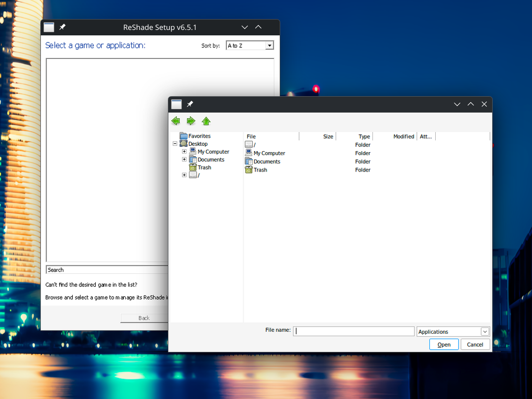The height and width of the screenshot is (399, 532).
Task: Sort by Modified column header
Action: [x=395, y=136]
